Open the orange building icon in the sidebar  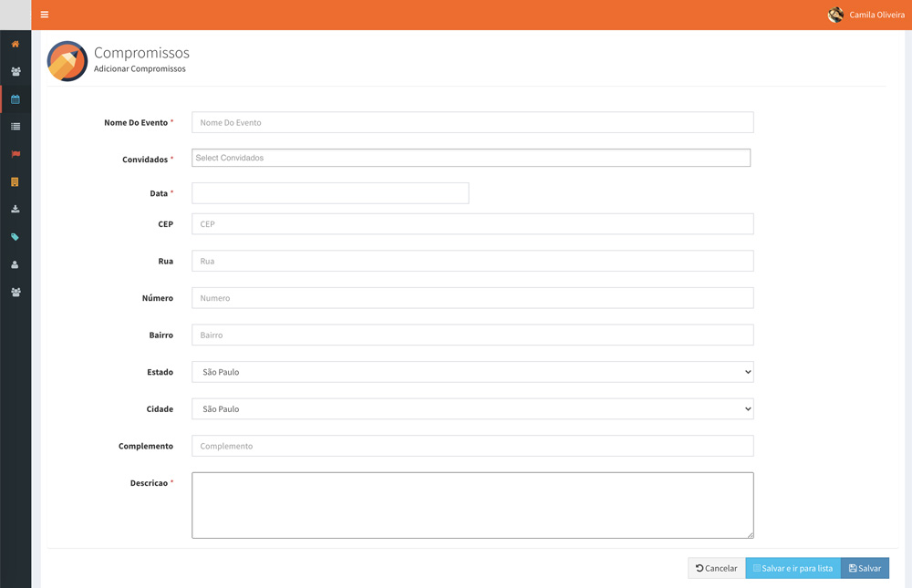pos(16,181)
